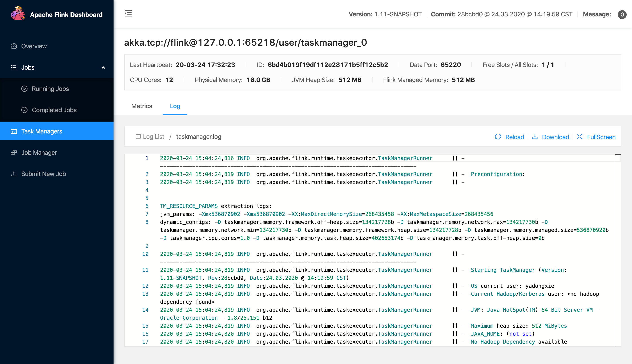The image size is (632, 364).
Task: Select the Log tab
Action: point(175,106)
